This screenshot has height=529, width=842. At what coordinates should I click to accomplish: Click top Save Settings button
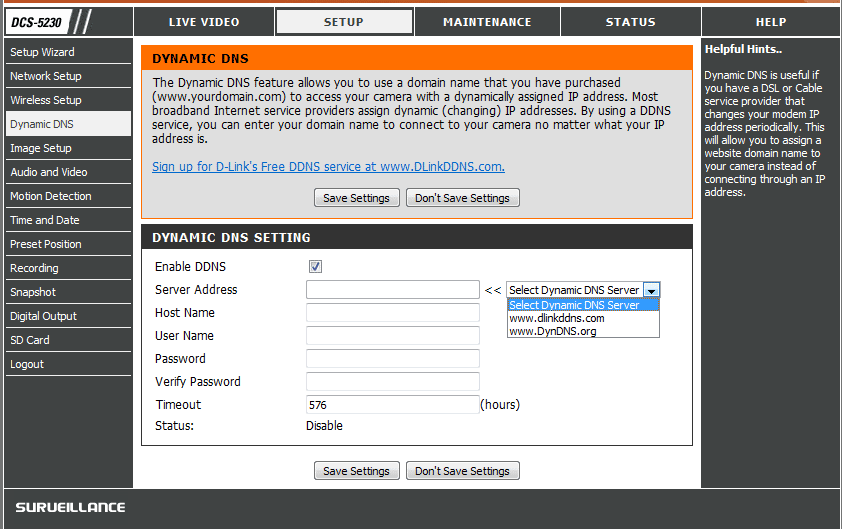pyautogui.click(x=357, y=198)
